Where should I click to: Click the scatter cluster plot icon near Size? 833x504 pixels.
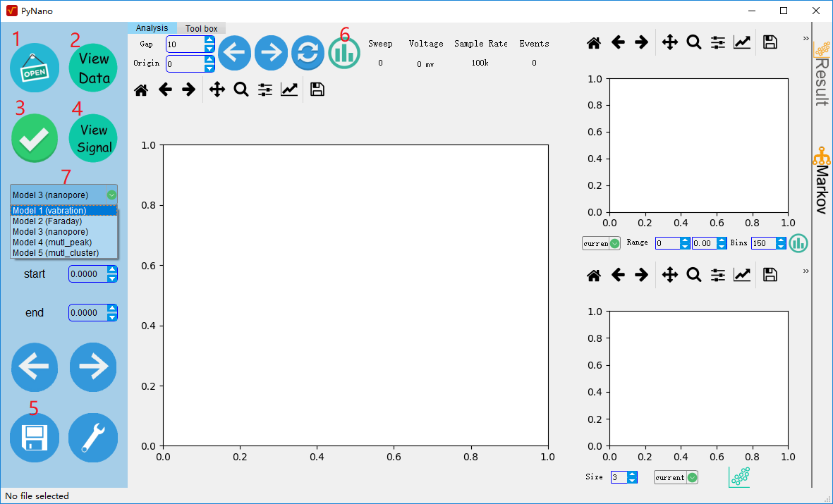point(739,477)
